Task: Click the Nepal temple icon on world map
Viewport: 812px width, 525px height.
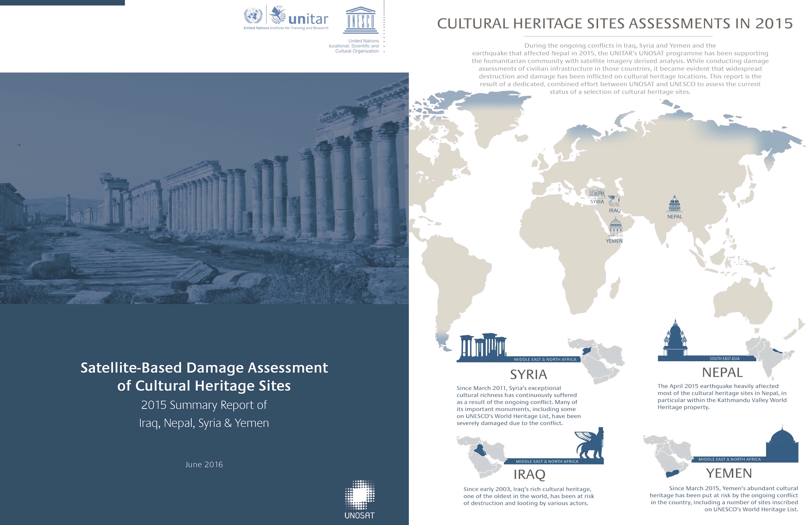Action: (x=674, y=203)
